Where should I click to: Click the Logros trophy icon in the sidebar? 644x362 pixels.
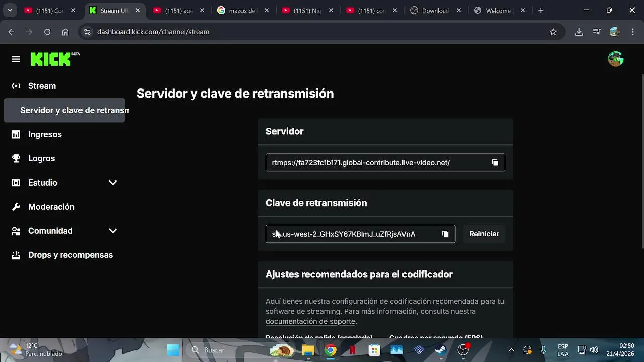tap(16, 158)
